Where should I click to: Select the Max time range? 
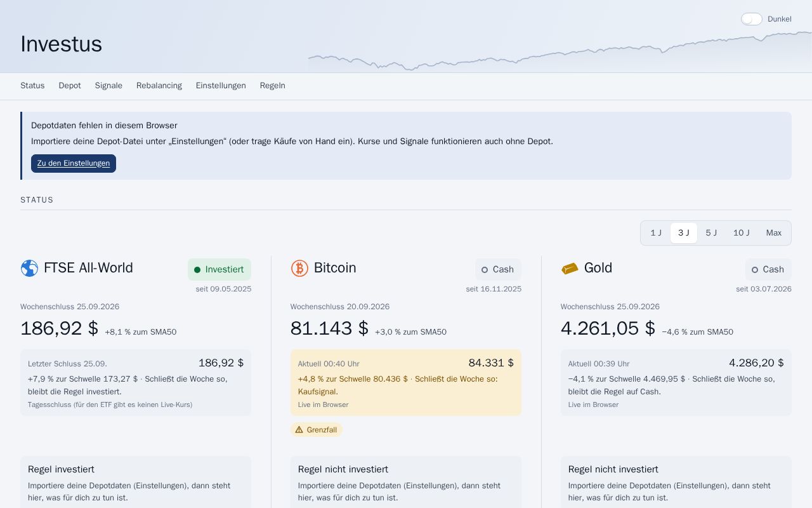point(774,233)
